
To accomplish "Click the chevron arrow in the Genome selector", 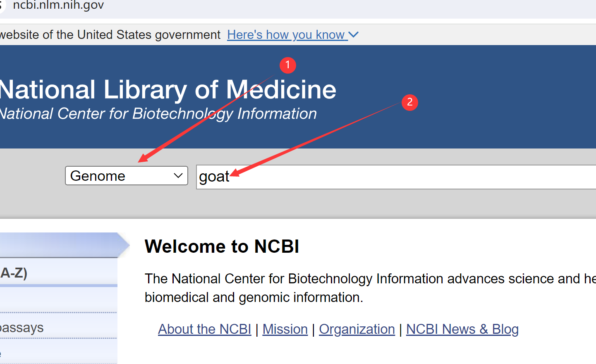I will pos(178,176).
